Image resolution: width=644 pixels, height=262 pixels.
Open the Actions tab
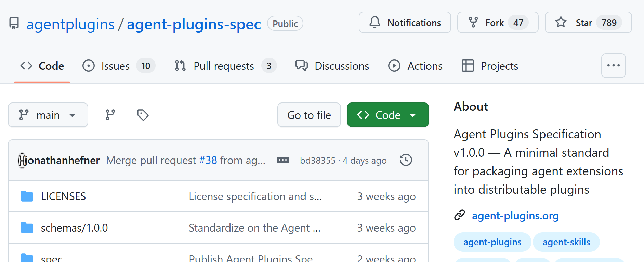(x=415, y=66)
